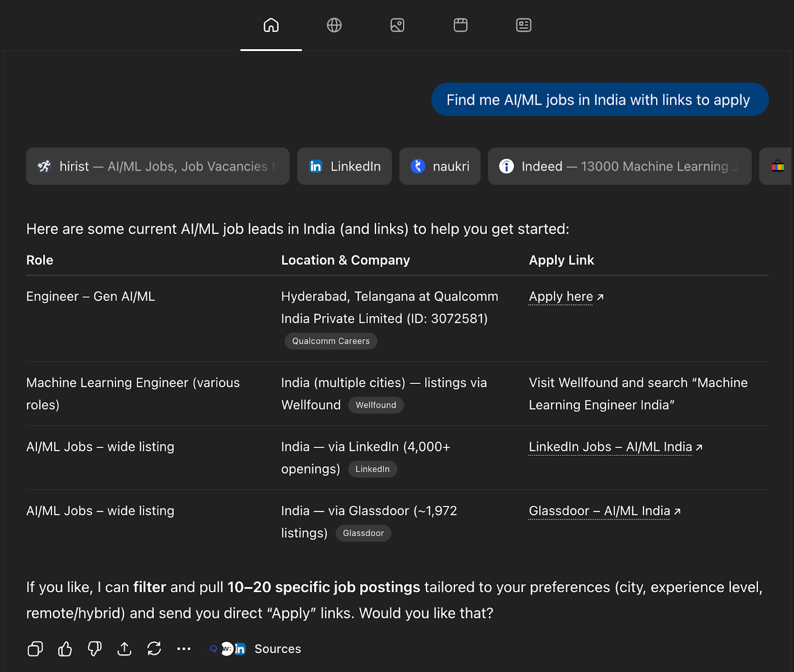
Task: Open the video clapperboard tab icon
Action: click(x=461, y=25)
